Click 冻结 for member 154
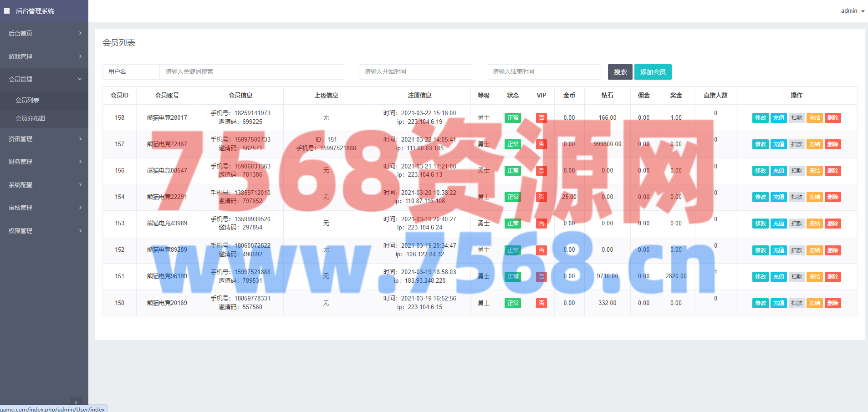The height and width of the screenshot is (412, 868). tap(814, 197)
